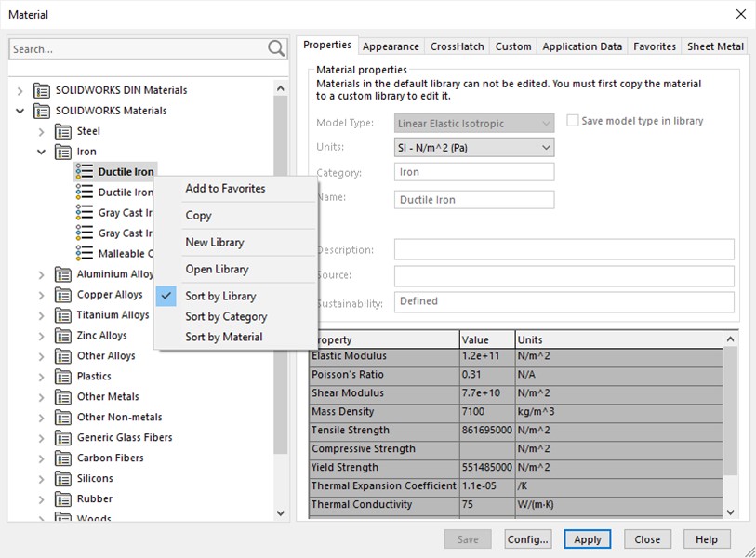Click the Iron category folder icon

(x=60, y=151)
